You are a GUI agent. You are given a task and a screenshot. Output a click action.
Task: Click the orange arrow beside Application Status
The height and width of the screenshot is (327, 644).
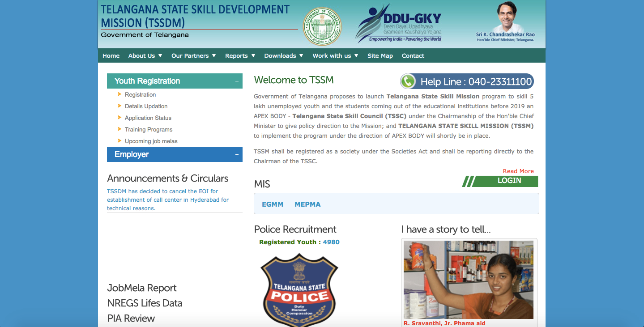tap(119, 118)
